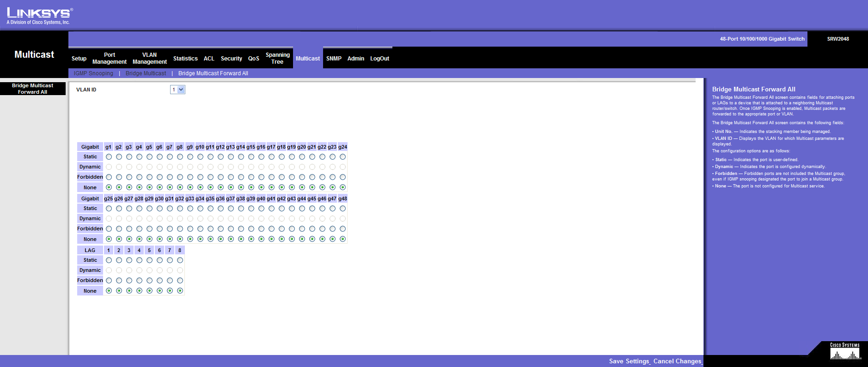Image resolution: width=868 pixels, height=367 pixels.
Task: Switch to VLAN Management tab
Action: (x=149, y=58)
